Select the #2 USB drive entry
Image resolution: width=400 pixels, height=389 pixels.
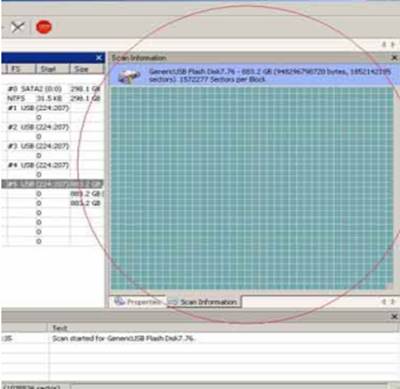click(39, 127)
